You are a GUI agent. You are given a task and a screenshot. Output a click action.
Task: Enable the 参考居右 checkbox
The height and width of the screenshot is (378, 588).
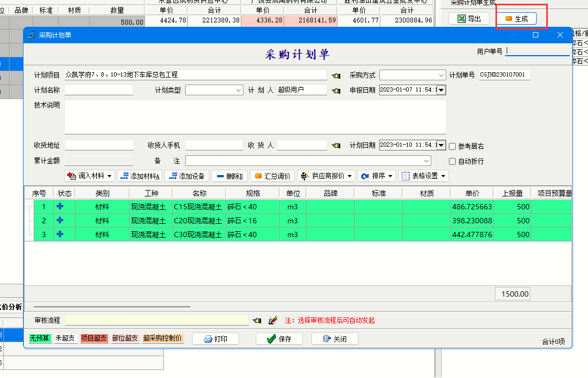453,146
